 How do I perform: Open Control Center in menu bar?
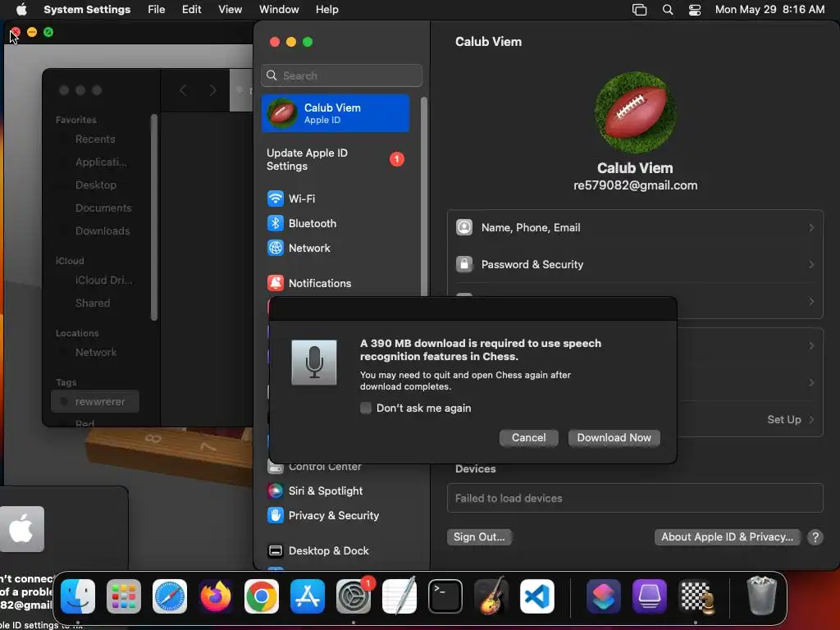click(695, 10)
